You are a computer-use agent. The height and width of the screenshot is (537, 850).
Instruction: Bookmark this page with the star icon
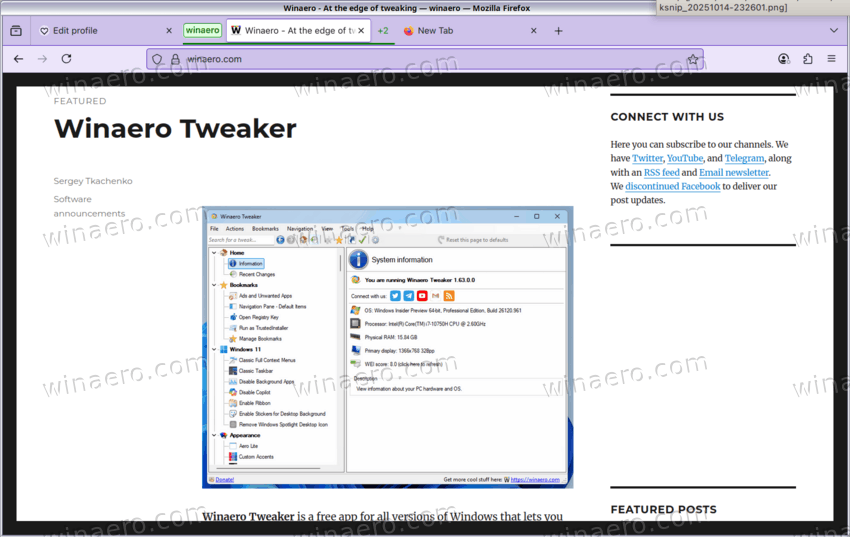tap(692, 59)
